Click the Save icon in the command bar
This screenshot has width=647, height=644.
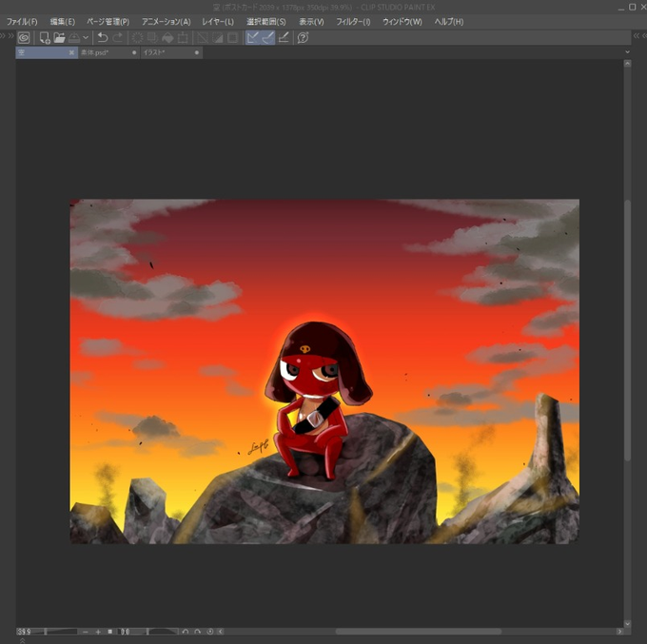click(74, 38)
